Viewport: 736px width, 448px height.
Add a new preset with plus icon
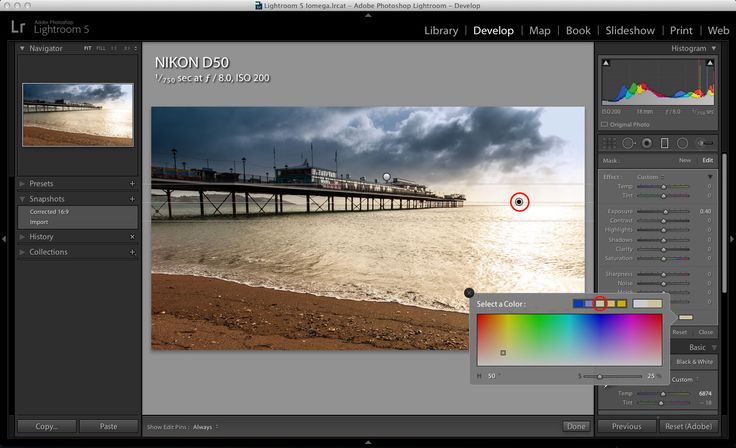coord(132,184)
